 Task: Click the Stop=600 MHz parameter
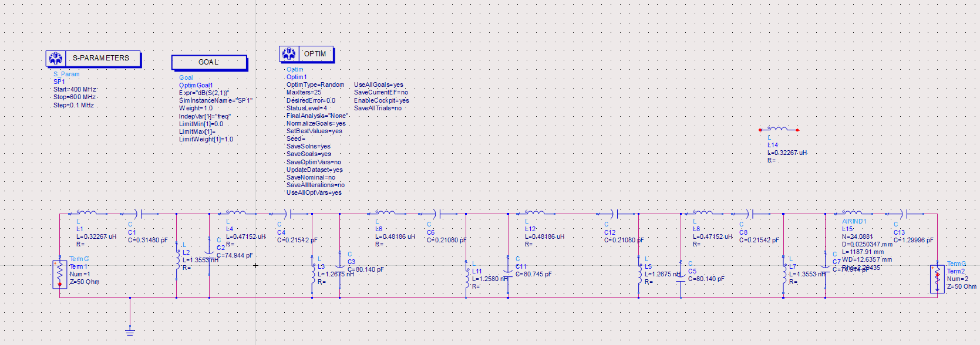75,97
